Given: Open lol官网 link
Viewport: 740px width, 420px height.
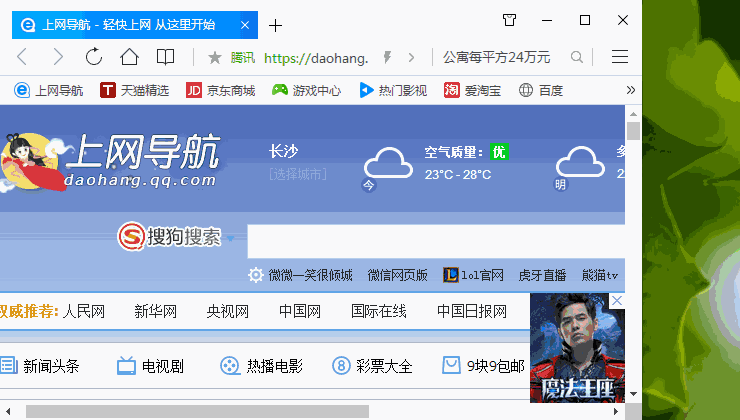Looking at the screenshot, I should point(473,275).
